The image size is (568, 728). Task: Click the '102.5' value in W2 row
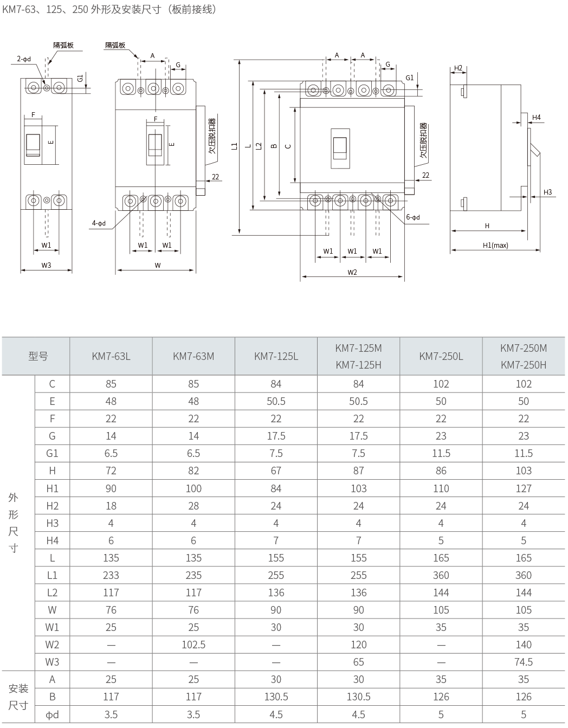coord(193,645)
